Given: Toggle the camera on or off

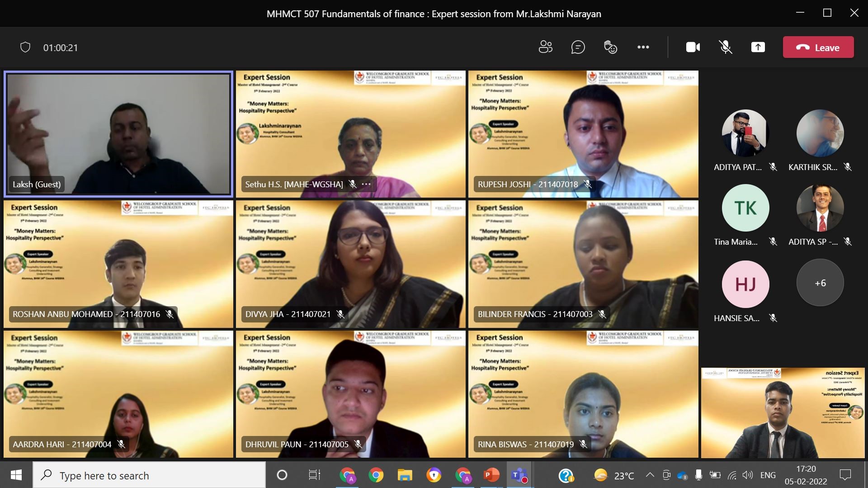Looking at the screenshot, I should [x=693, y=47].
